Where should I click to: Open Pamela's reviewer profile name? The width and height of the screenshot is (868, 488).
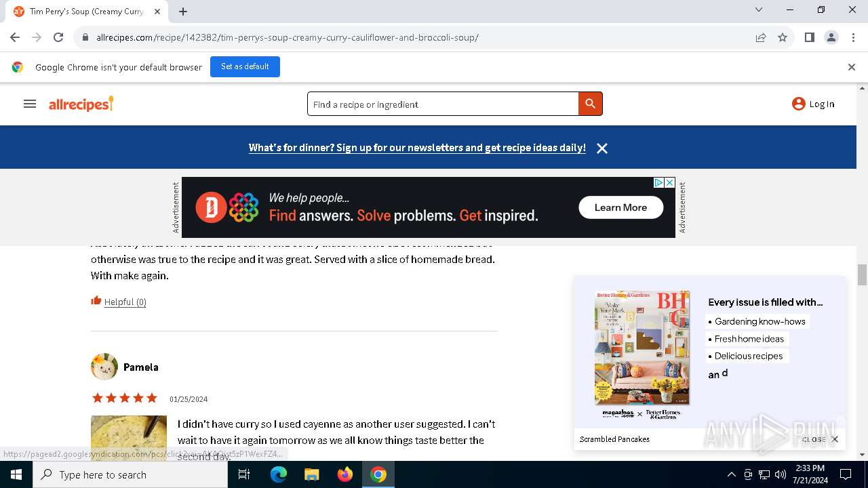click(x=141, y=367)
